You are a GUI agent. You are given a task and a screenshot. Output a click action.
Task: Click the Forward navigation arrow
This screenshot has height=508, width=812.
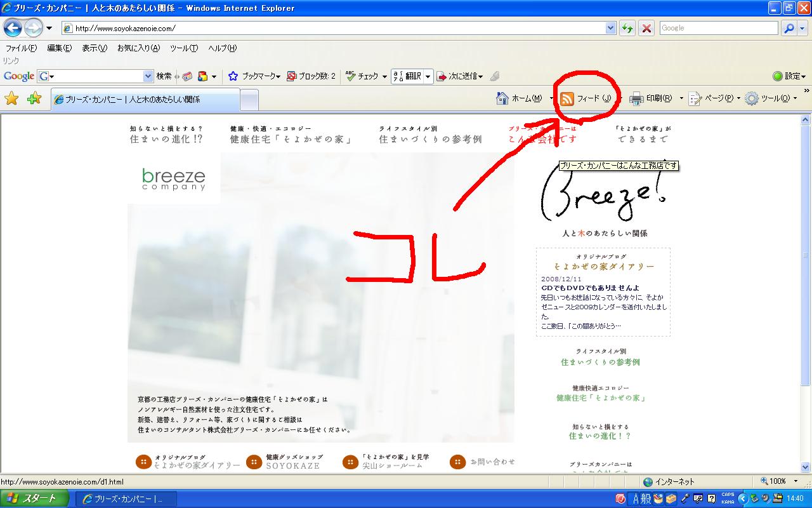click(x=33, y=28)
